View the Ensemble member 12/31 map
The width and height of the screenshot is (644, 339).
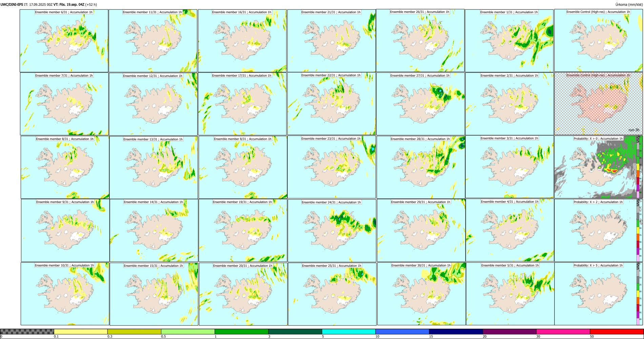pyautogui.click(x=153, y=104)
